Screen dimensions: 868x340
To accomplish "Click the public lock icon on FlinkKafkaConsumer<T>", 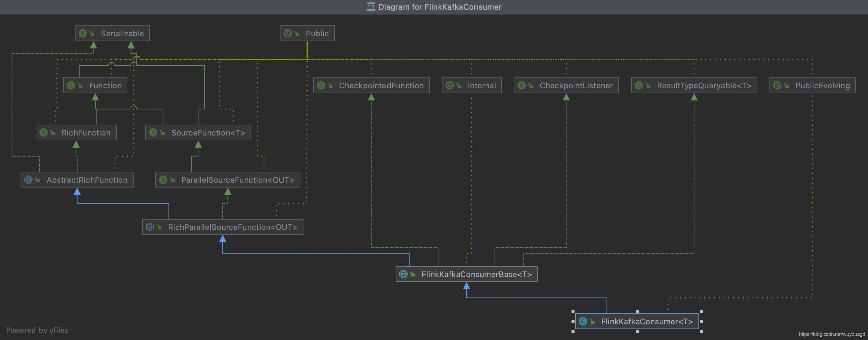I will [592, 322].
